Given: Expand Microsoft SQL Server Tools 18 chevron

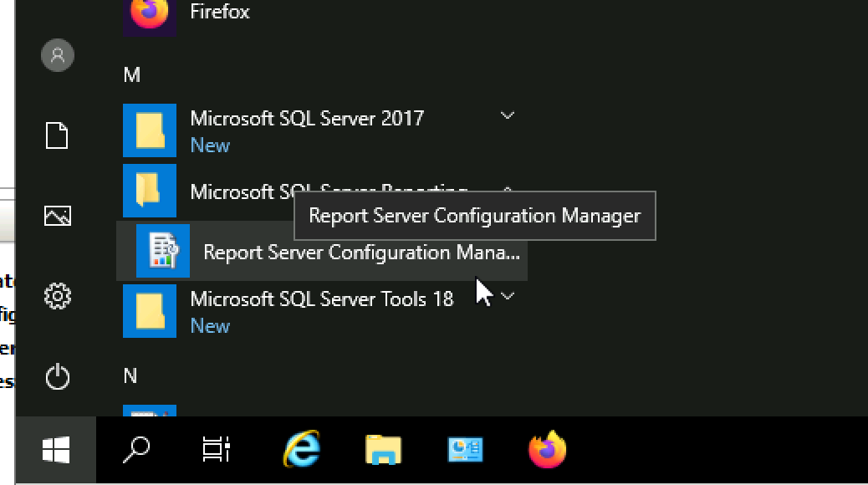Looking at the screenshot, I should coord(507,296).
